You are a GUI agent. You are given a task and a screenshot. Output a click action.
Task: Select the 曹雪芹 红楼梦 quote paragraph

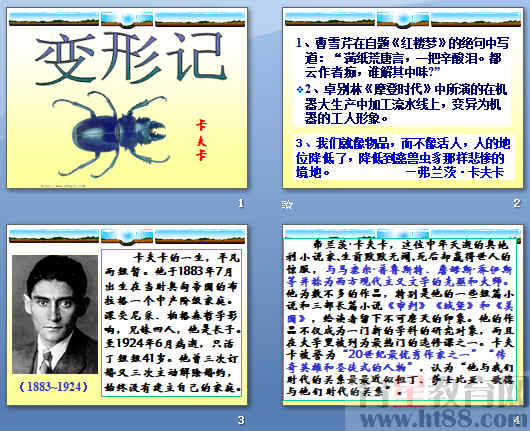point(402,58)
